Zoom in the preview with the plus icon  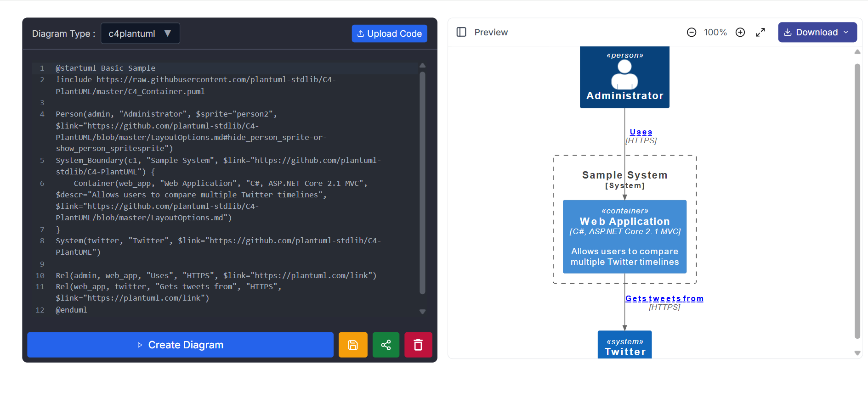[x=740, y=32]
